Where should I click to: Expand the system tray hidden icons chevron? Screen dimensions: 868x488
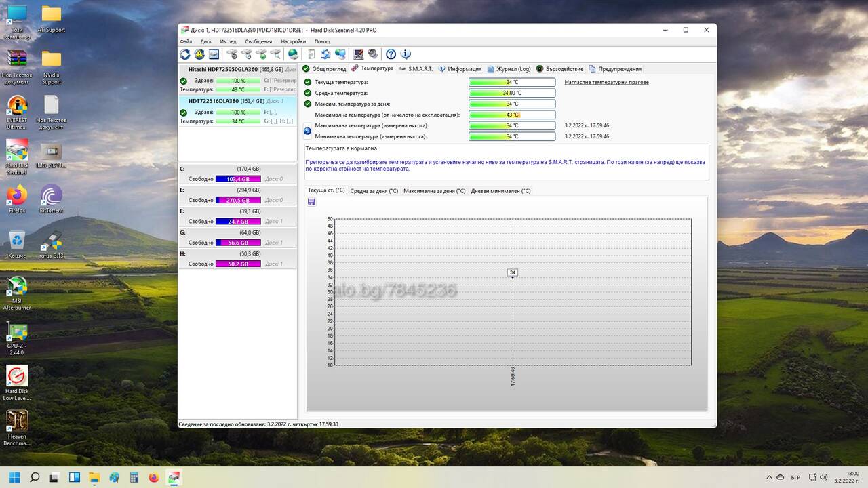tap(769, 477)
